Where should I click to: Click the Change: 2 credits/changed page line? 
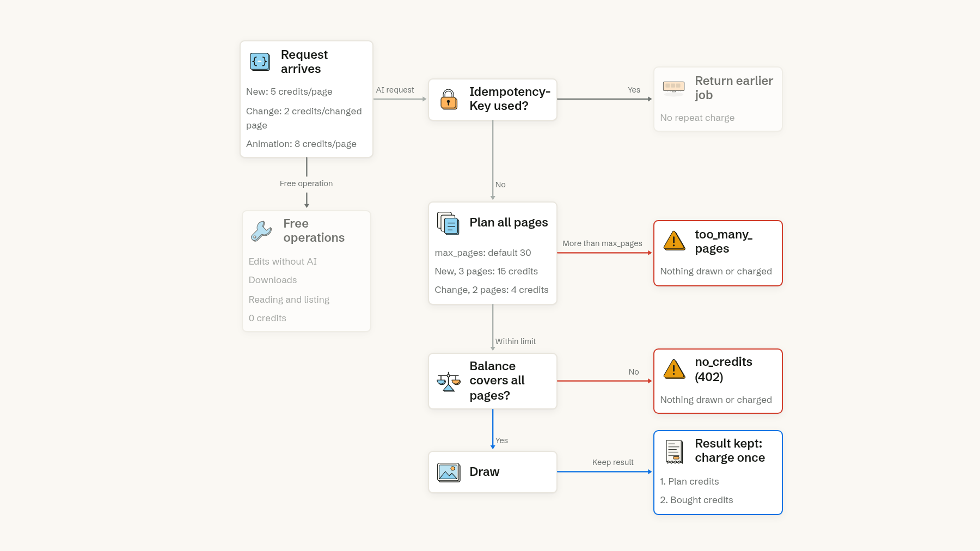(304, 118)
